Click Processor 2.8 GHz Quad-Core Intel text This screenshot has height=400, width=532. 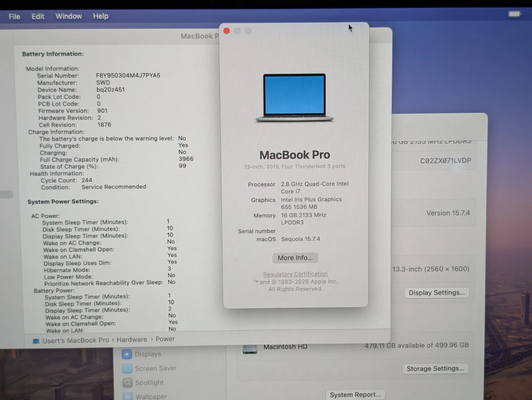pyautogui.click(x=314, y=188)
